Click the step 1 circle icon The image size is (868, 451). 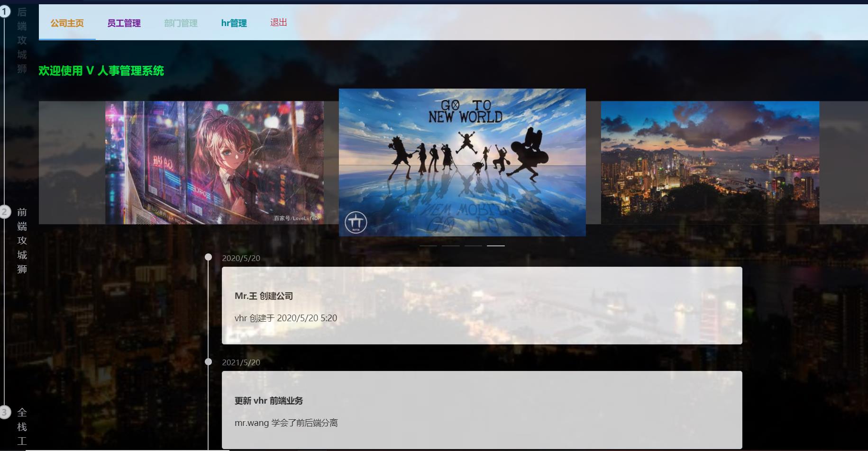point(4,11)
